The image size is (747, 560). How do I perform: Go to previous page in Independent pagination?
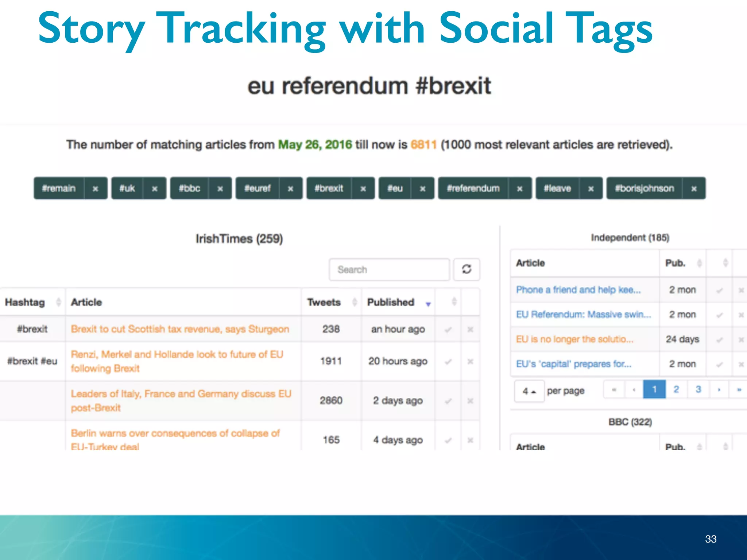(x=634, y=390)
